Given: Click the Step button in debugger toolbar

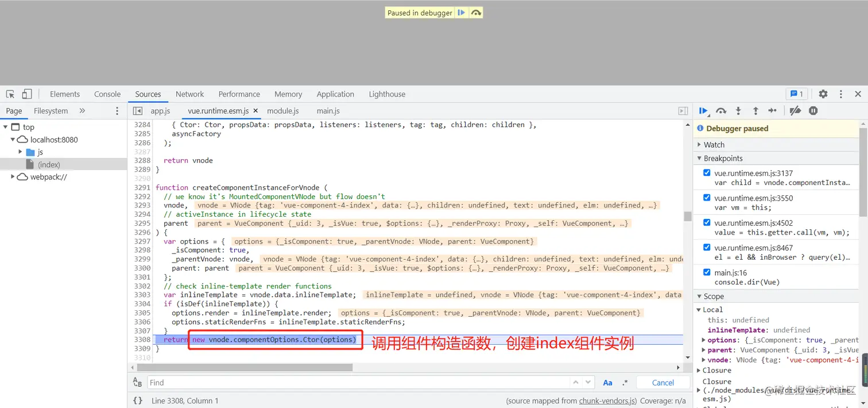Looking at the screenshot, I should point(773,111).
